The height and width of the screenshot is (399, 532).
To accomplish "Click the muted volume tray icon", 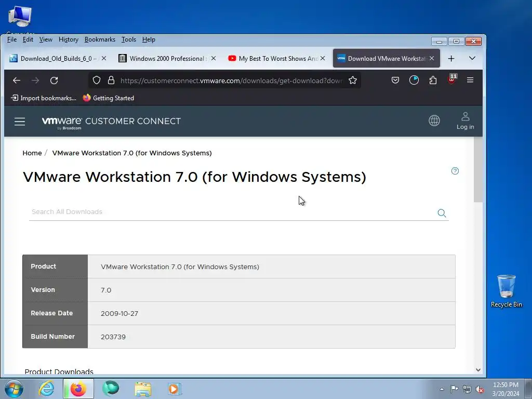I will pyautogui.click(x=480, y=389).
